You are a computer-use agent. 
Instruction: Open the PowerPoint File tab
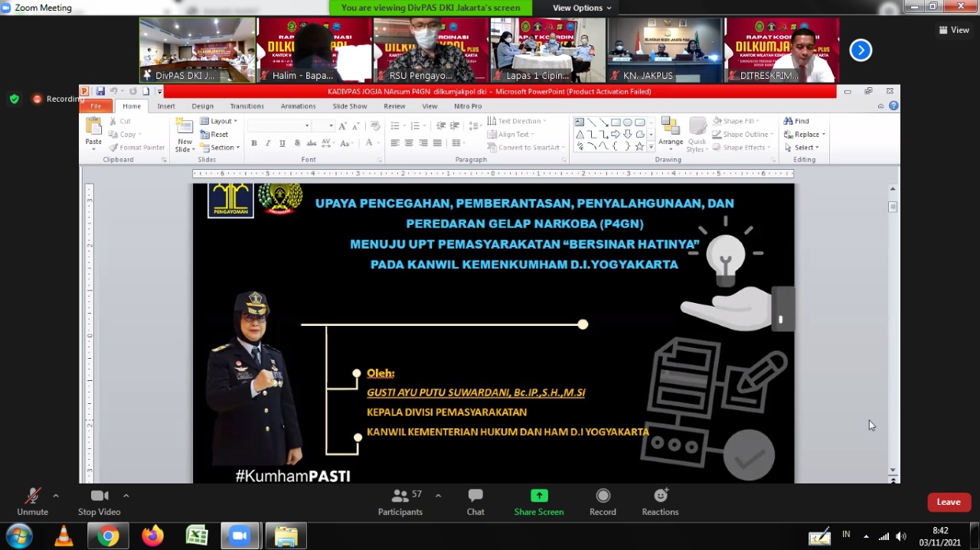(96, 106)
